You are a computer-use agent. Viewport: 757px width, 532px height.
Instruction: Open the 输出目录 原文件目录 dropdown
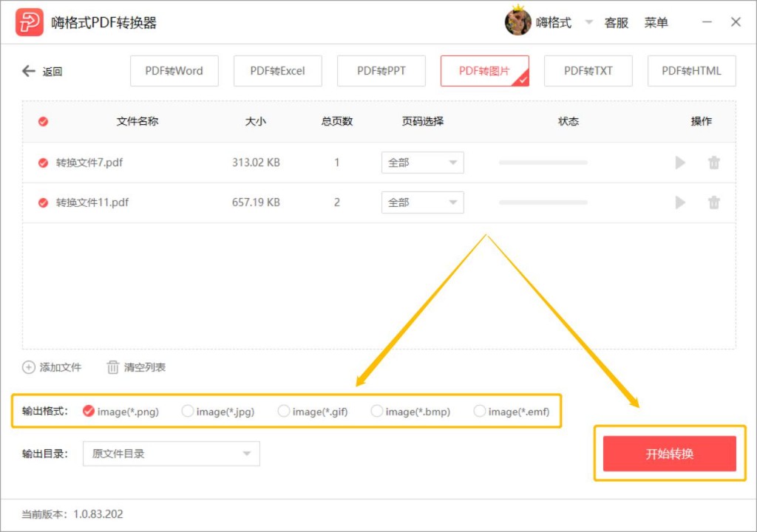click(172, 454)
